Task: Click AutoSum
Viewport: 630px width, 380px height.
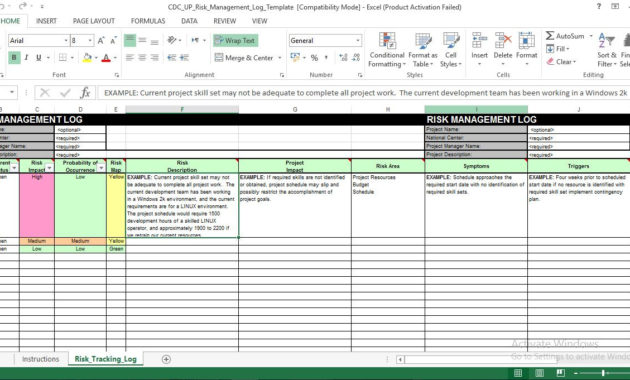Action: [565, 36]
